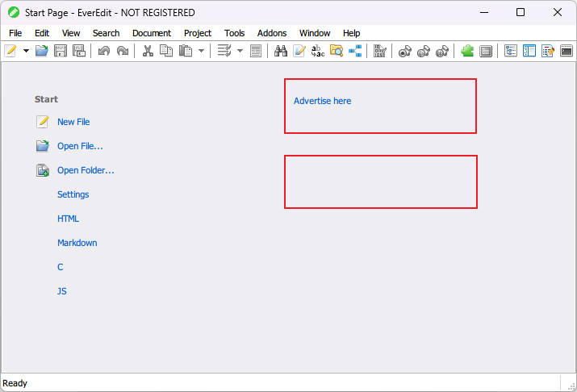Click the C language link
The image size is (577, 392).
[x=61, y=267]
